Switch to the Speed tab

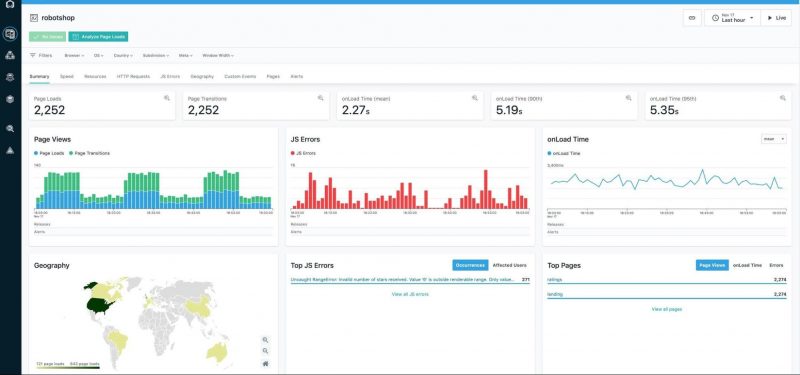(67, 77)
